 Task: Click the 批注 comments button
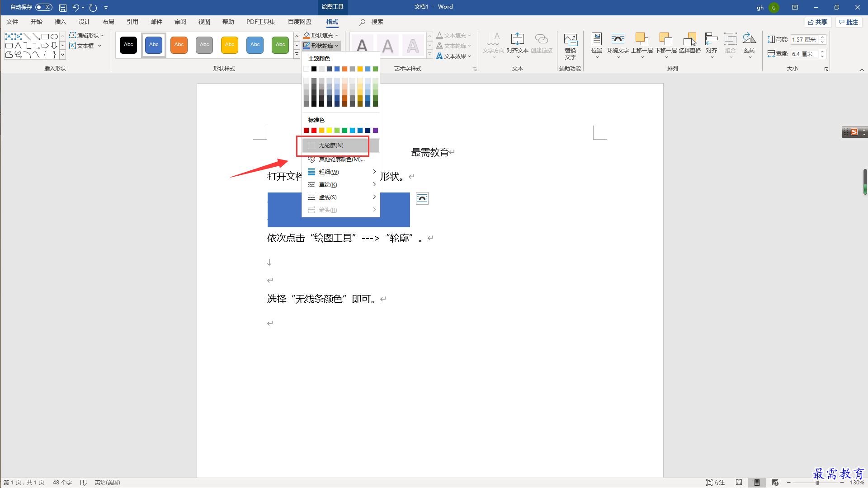coord(849,22)
